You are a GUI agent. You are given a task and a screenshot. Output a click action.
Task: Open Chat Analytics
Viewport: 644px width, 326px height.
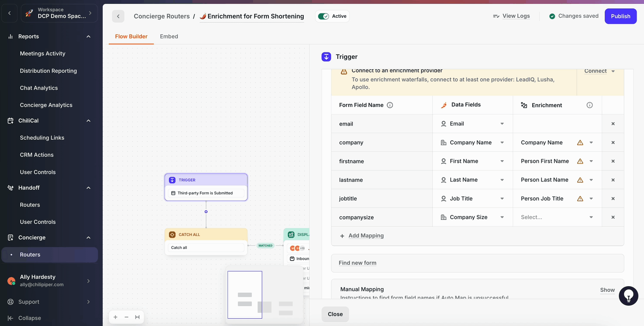[39, 87]
